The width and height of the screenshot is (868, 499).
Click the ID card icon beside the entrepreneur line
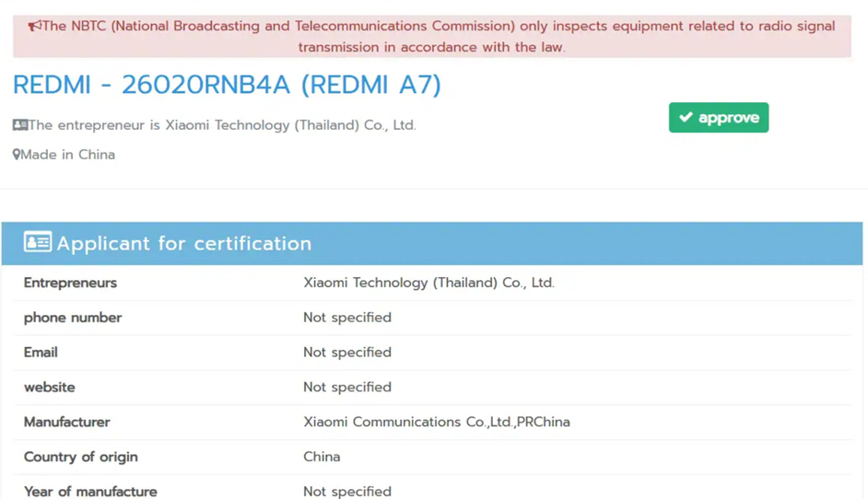click(19, 125)
